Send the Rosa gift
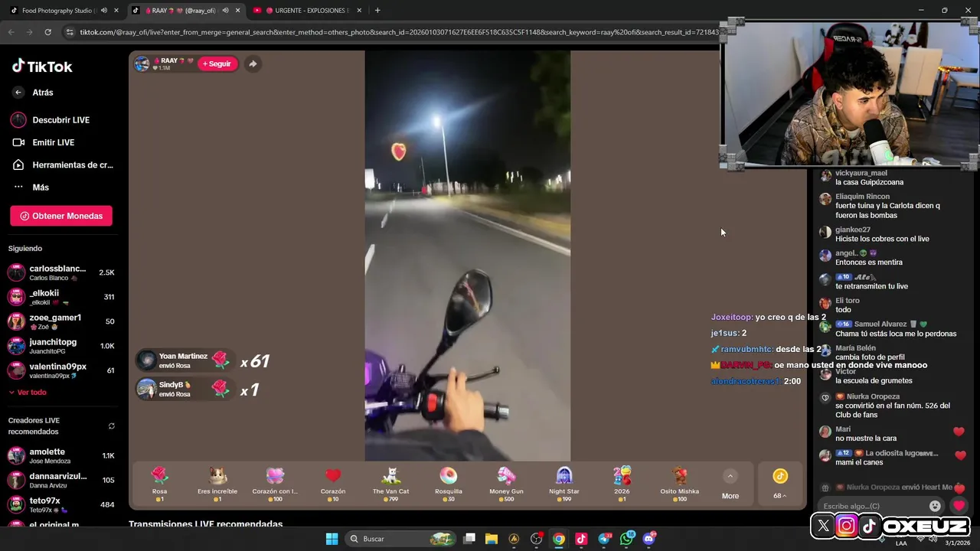This screenshot has height=551, width=980. [159, 484]
